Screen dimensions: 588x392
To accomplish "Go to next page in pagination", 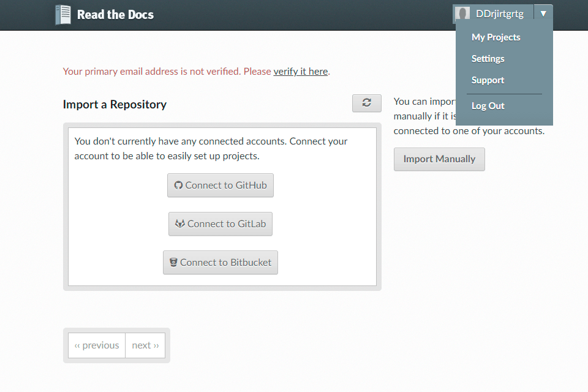I will pyautogui.click(x=145, y=345).
